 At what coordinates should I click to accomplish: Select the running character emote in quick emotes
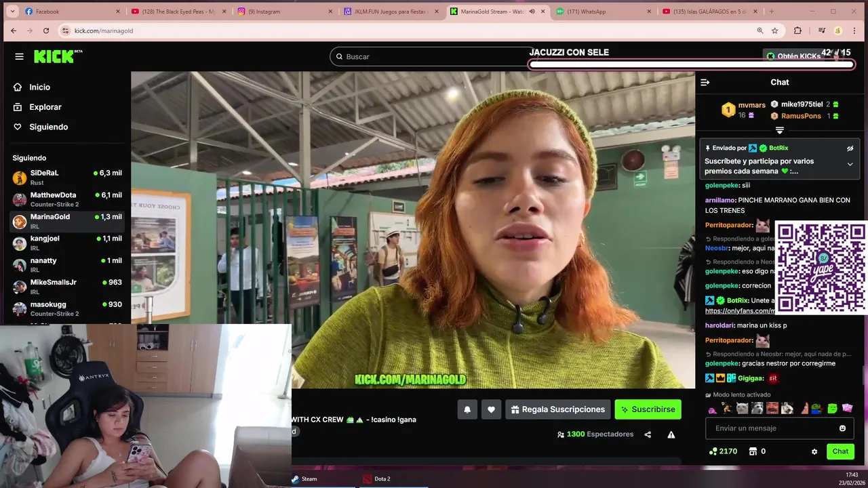pyautogui.click(x=727, y=408)
